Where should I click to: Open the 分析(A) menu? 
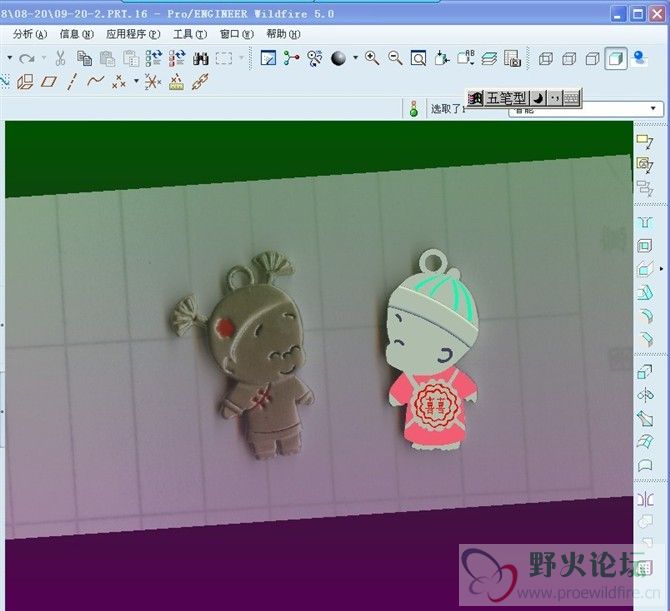[x=29, y=34]
